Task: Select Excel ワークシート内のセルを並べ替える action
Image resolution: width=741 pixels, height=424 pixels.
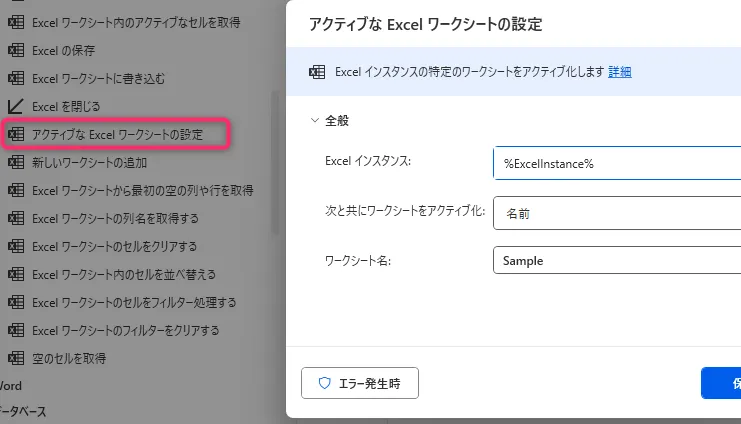Action: pos(123,274)
